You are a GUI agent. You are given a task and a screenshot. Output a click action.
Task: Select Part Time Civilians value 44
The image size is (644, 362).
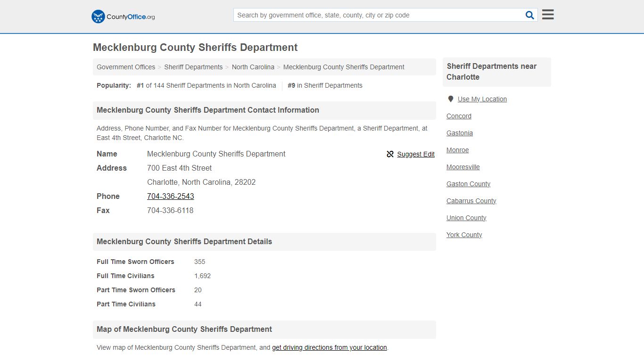198,304
